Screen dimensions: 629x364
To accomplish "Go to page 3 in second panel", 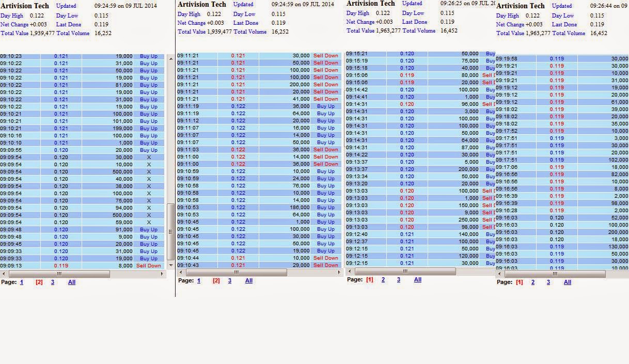I will click(230, 281).
